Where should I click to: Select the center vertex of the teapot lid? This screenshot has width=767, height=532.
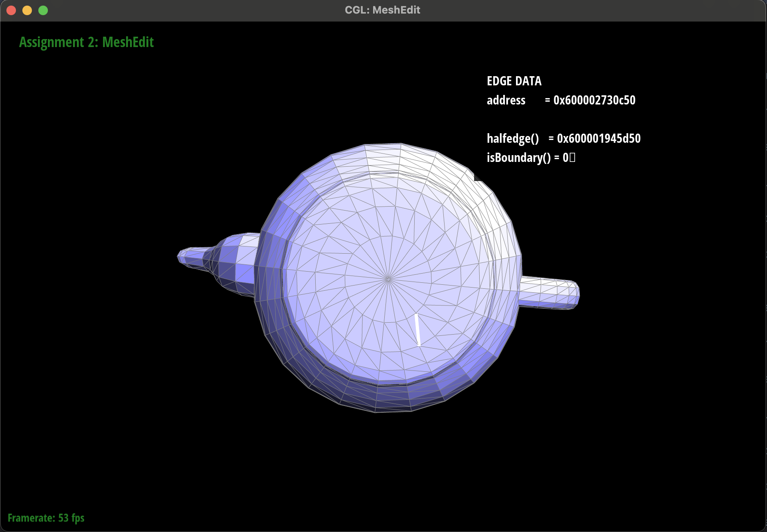coord(388,280)
